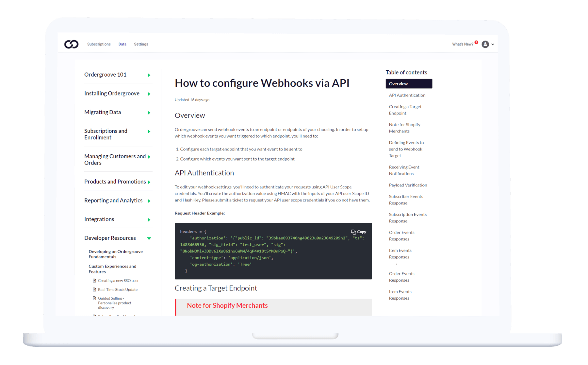Click the page title How to configure Webhooks via API
This screenshot has width=588, height=365.
pyautogui.click(x=262, y=83)
